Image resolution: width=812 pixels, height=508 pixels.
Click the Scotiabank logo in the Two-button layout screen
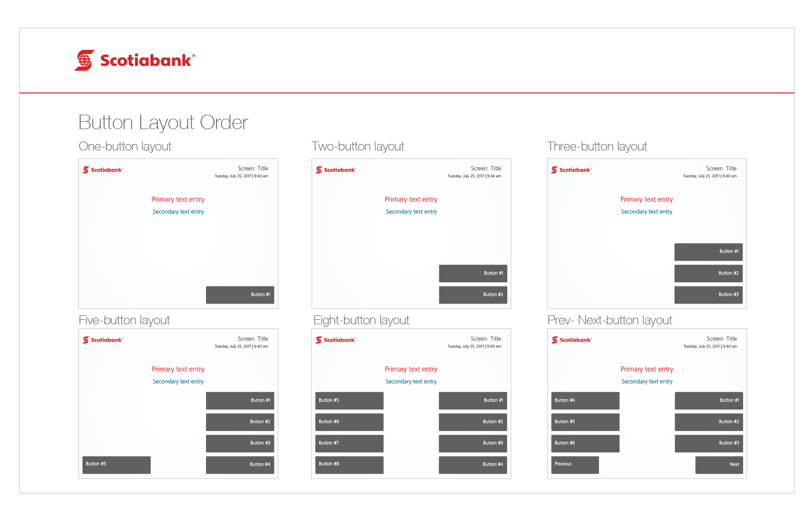[336, 170]
